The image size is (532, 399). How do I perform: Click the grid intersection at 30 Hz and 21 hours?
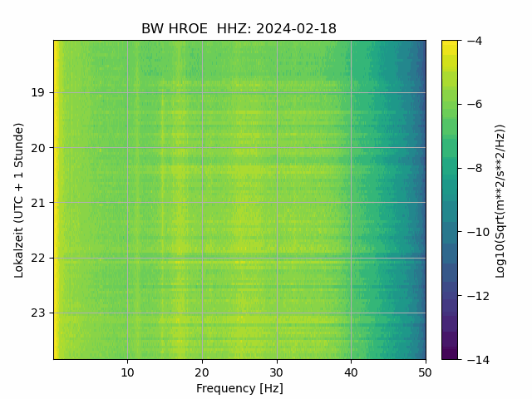277,203
